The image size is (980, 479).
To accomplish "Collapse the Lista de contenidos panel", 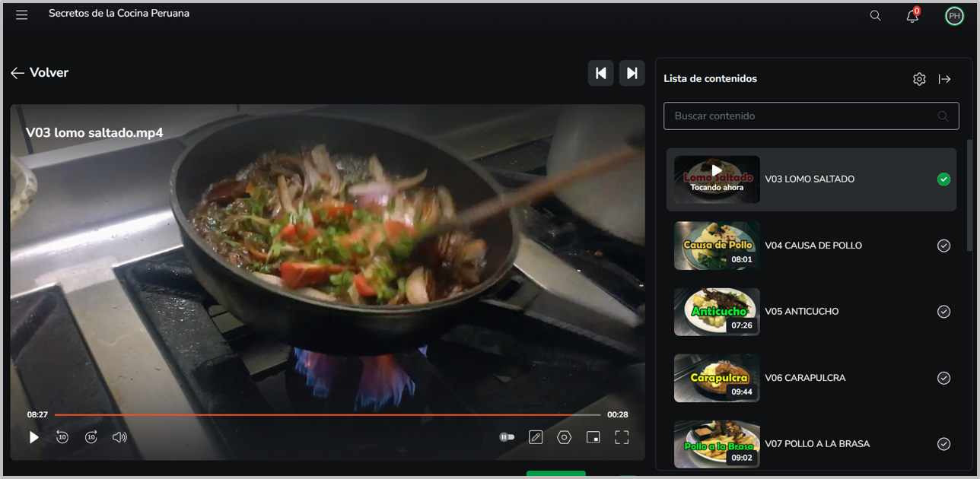I will (944, 79).
